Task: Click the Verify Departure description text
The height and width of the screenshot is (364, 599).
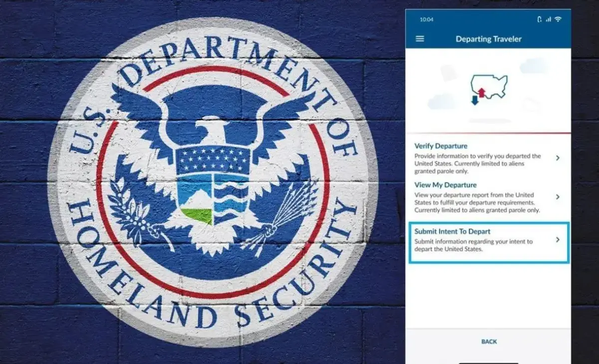Action: click(478, 160)
